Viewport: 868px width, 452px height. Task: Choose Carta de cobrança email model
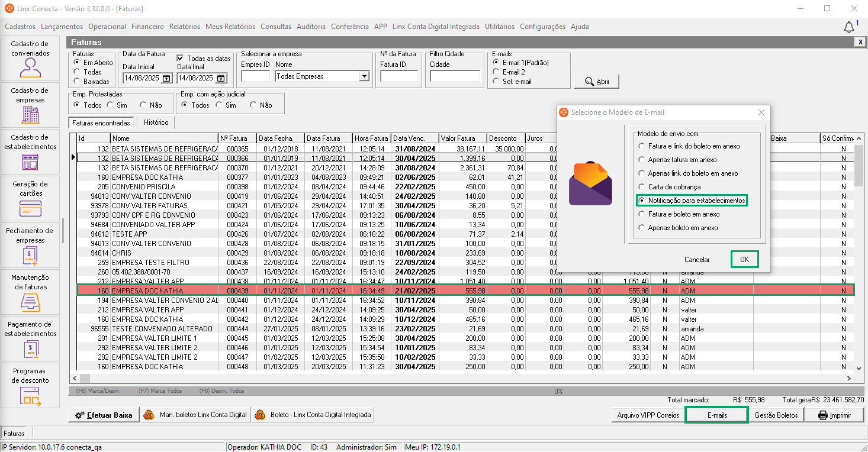642,187
